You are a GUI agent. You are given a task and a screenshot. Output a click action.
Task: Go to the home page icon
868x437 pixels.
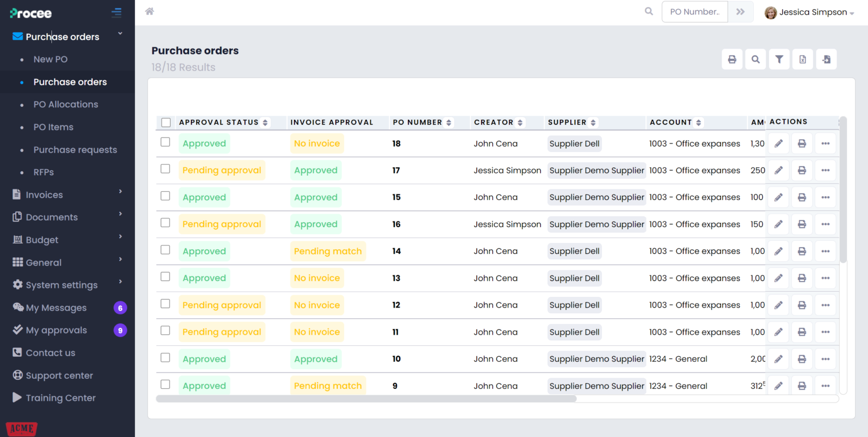click(150, 11)
